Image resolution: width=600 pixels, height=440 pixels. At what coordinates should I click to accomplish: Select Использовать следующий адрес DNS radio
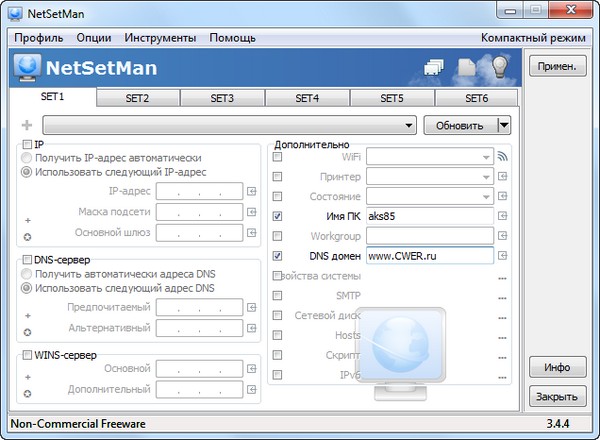(26, 288)
